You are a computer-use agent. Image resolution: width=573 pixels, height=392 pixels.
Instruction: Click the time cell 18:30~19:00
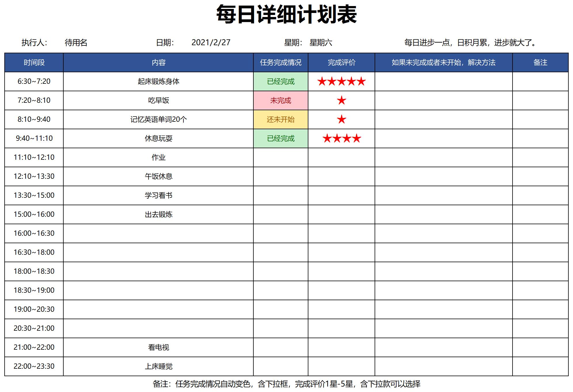34,290
